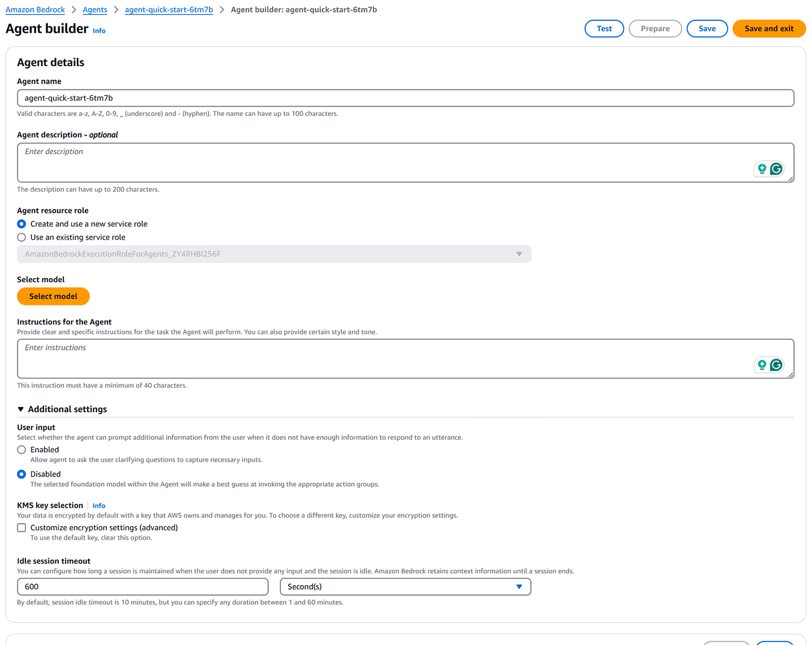The height and width of the screenshot is (645, 812).
Task: Check 'Customize encryption settings (advanced)'
Action: click(x=21, y=528)
